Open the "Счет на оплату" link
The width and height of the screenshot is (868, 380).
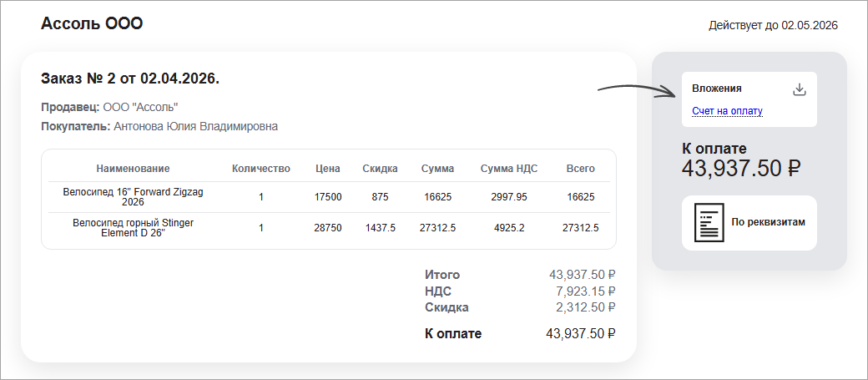point(727,111)
